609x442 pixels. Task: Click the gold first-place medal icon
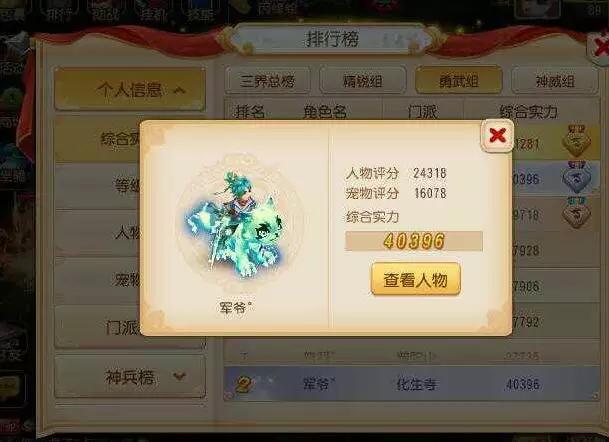576,141
